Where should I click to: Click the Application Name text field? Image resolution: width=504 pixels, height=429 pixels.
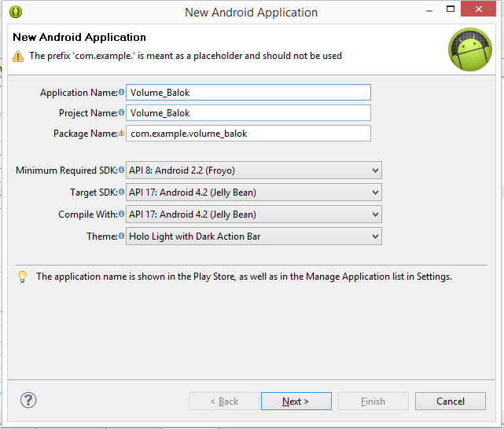(x=248, y=93)
